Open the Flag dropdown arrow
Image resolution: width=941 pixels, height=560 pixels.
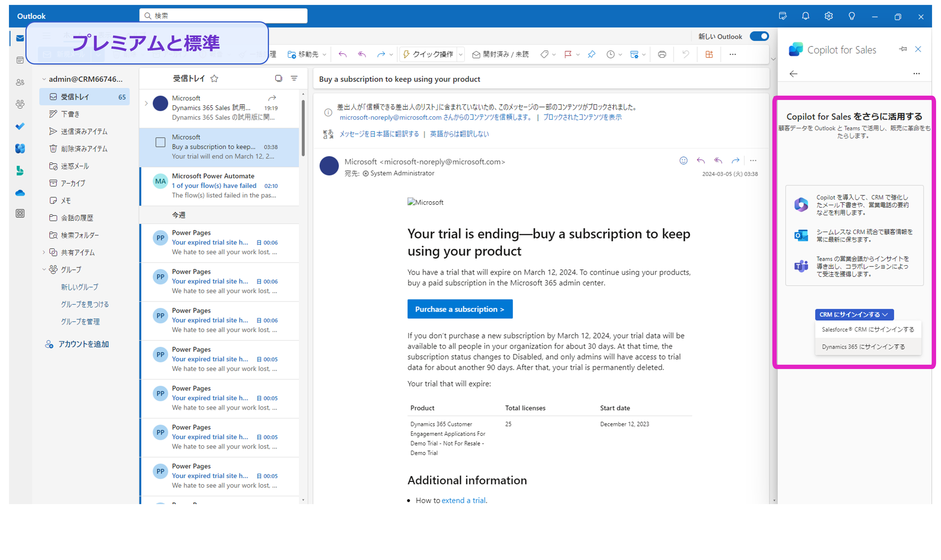578,55
